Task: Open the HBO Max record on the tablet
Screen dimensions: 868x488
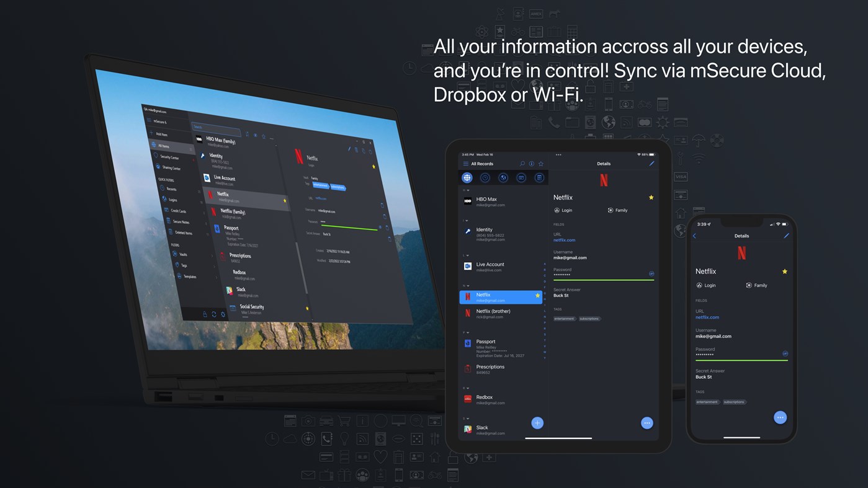Action: coord(501,202)
